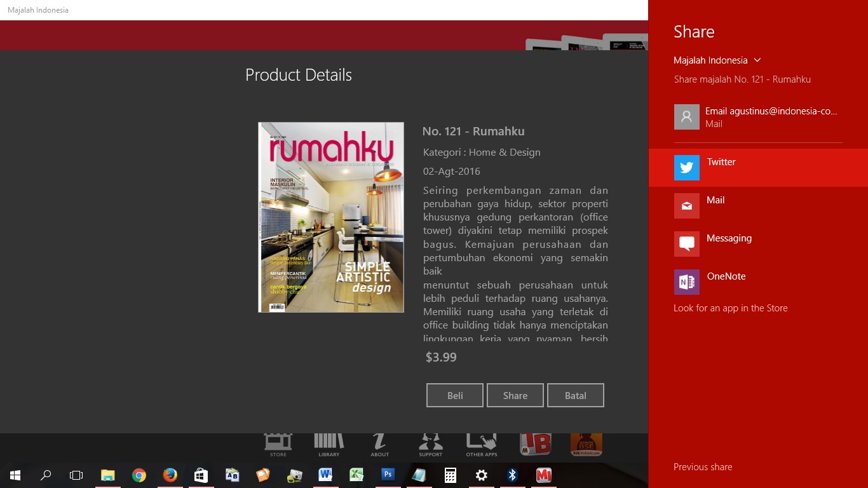Click the 'Kategori : Home & Design' text
868x488 pixels.
click(482, 152)
